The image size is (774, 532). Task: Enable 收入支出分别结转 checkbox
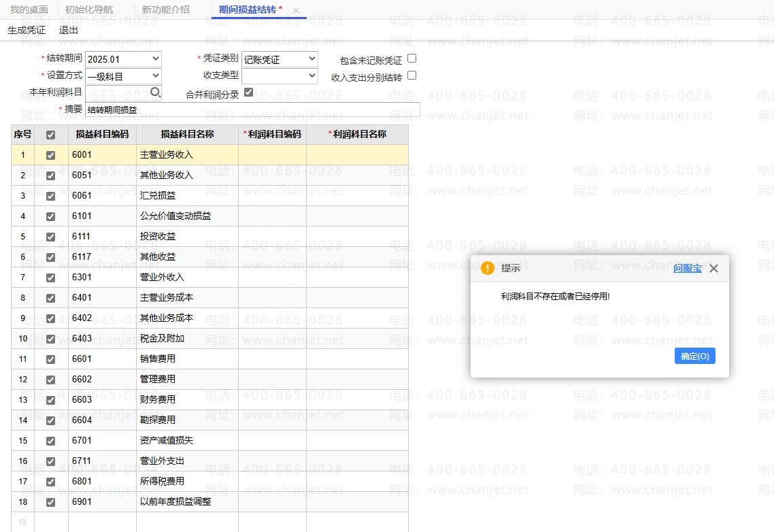click(x=411, y=76)
